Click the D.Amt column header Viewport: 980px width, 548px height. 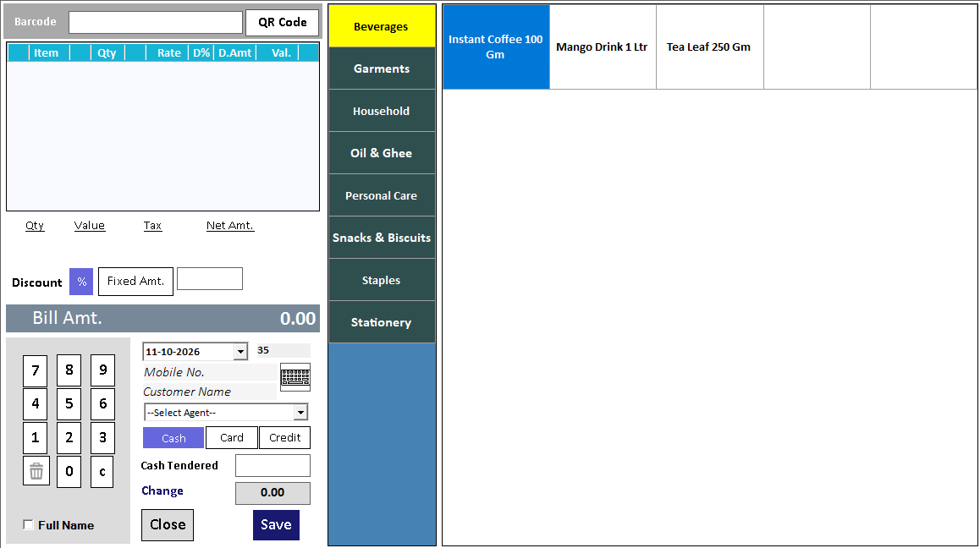[235, 53]
